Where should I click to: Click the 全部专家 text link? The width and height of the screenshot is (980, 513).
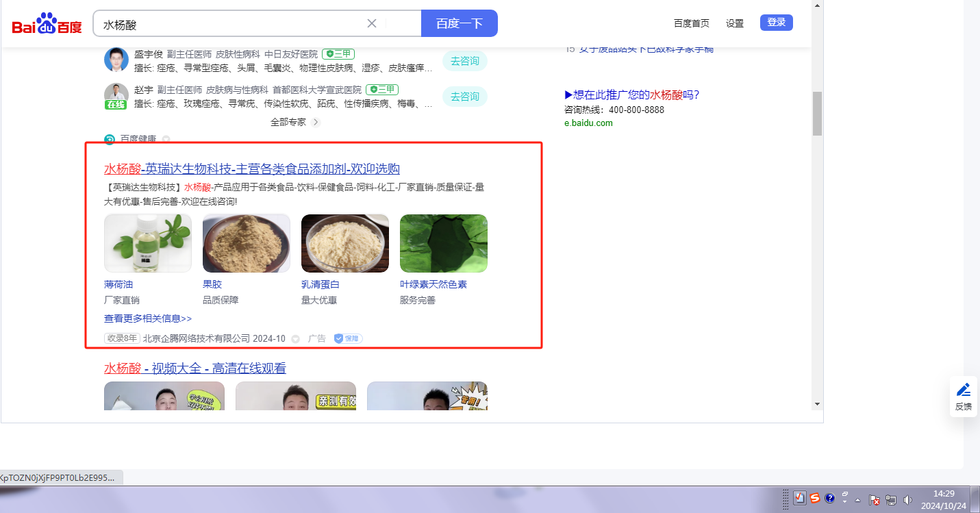click(x=288, y=122)
